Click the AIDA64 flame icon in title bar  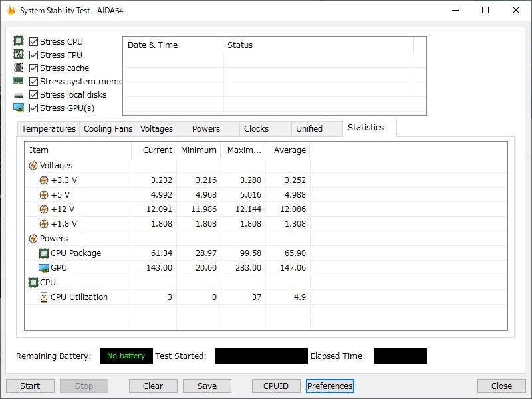(11, 11)
